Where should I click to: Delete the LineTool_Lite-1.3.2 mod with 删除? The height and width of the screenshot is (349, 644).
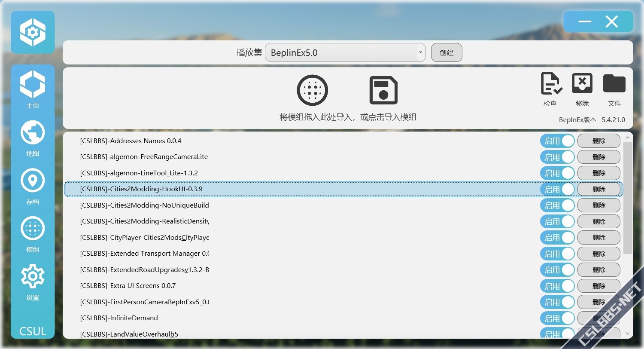click(598, 173)
